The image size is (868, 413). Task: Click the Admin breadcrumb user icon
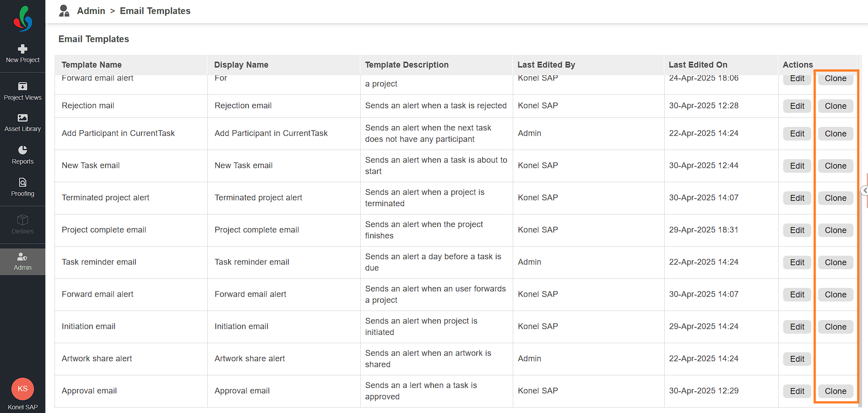[x=64, y=11]
